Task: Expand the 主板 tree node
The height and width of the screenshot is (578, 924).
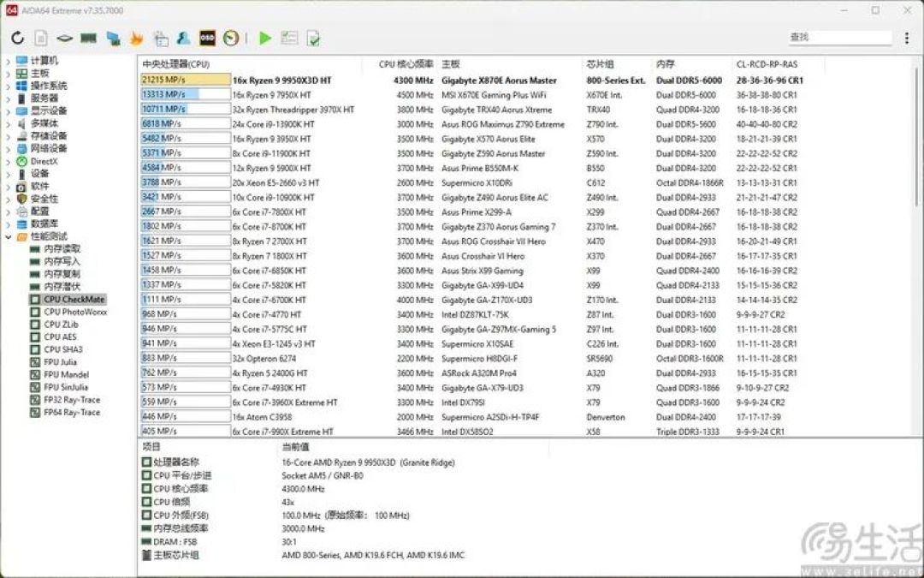Action: pos(8,73)
